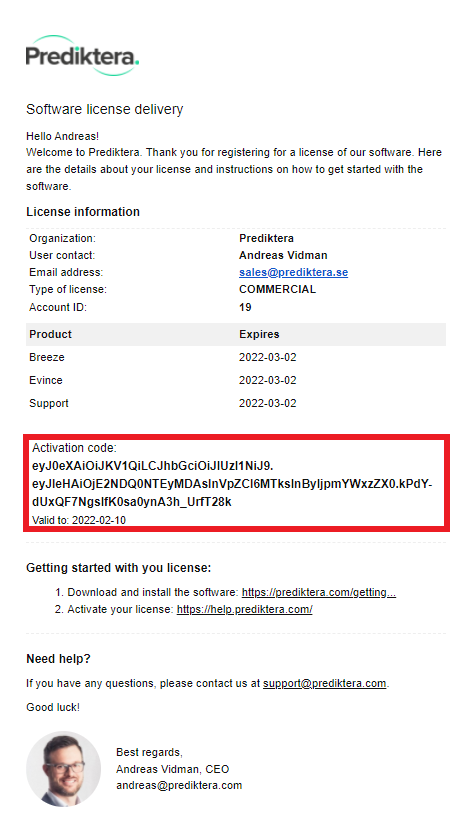Select the Support product row
454x828 pixels.
[x=236, y=403]
